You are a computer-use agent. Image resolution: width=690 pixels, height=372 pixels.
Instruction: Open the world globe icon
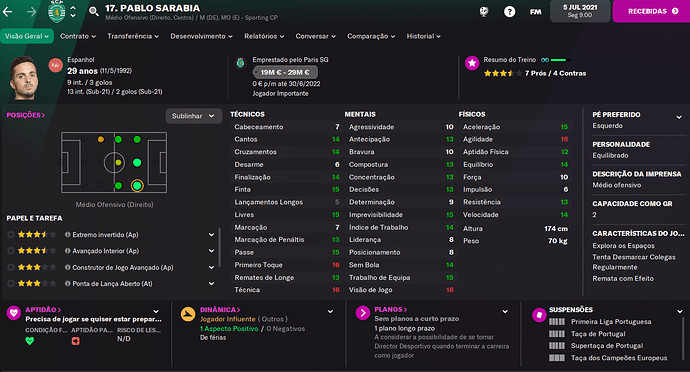tap(484, 11)
